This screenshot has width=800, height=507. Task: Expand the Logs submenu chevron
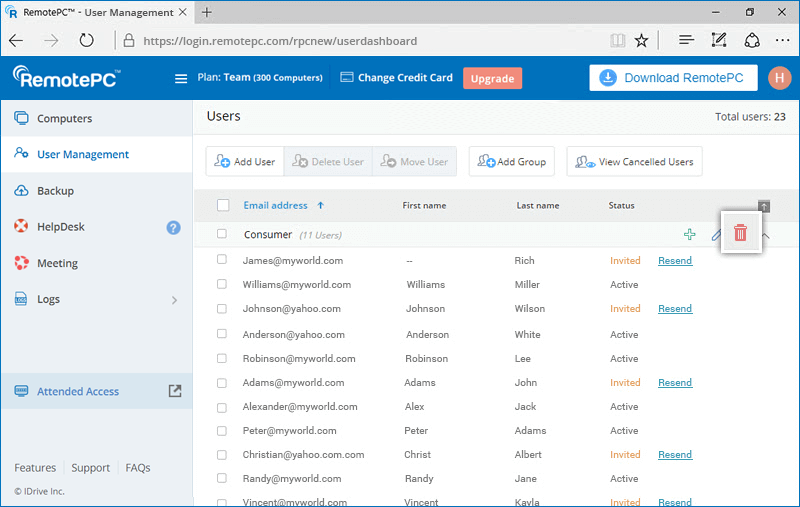pyautogui.click(x=174, y=300)
